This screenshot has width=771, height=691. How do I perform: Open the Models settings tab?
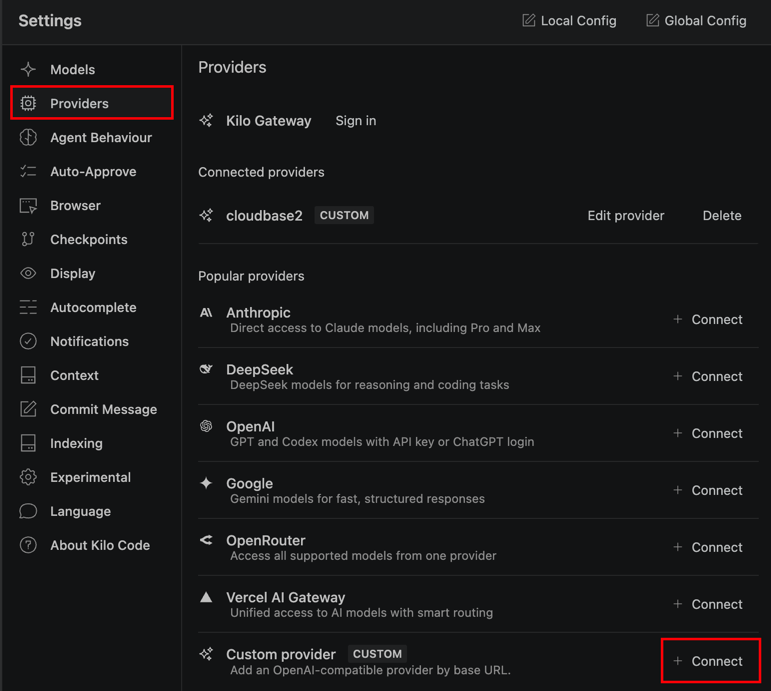click(x=92, y=69)
